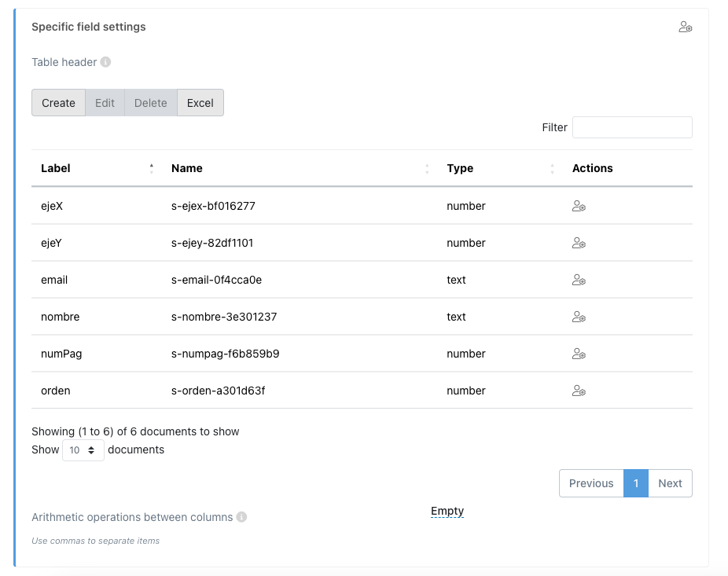Screen dimensions: 728x576
Task: Click the Empty editable value link
Action: click(447, 511)
